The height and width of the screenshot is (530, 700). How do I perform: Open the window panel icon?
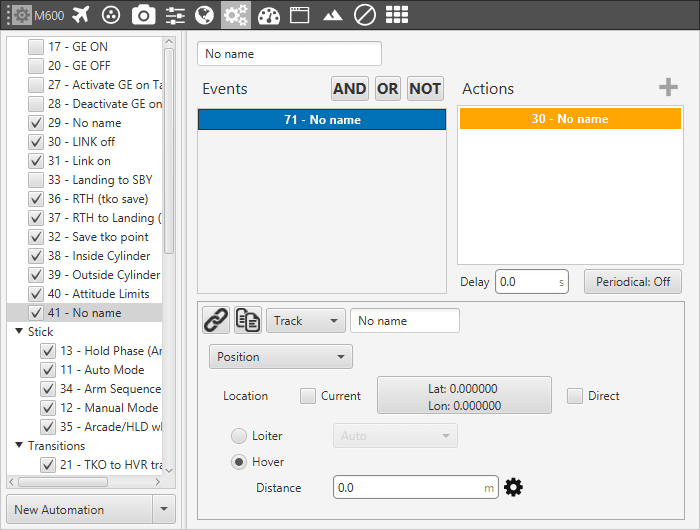pyautogui.click(x=300, y=15)
